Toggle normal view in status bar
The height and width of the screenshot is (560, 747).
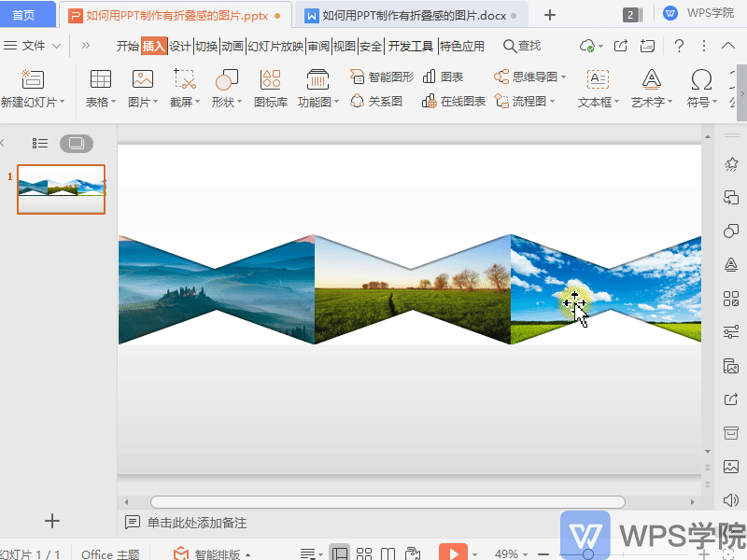click(340, 553)
